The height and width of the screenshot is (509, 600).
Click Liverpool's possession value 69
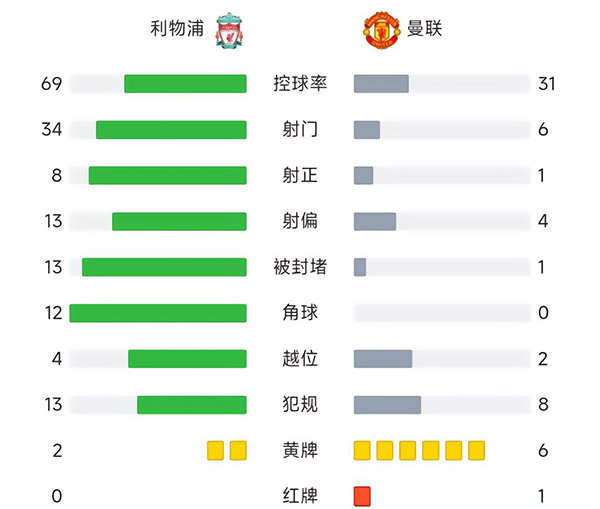(51, 83)
